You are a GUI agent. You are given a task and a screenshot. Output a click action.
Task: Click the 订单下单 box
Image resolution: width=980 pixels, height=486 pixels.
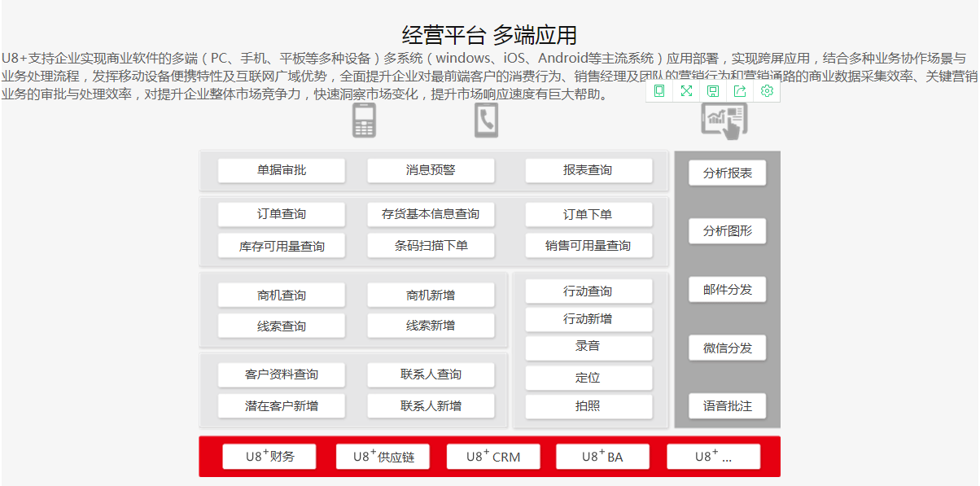click(588, 215)
